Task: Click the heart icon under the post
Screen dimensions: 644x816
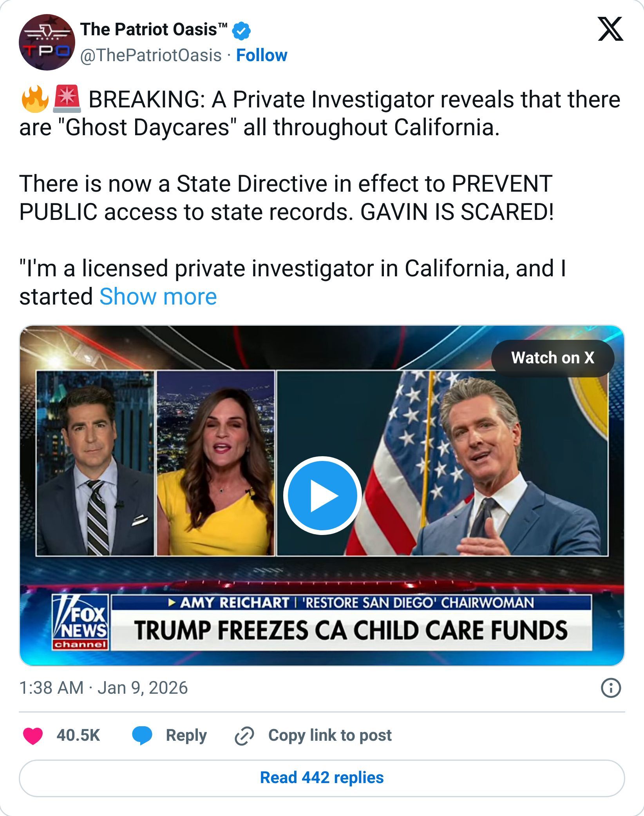Action: [33, 736]
